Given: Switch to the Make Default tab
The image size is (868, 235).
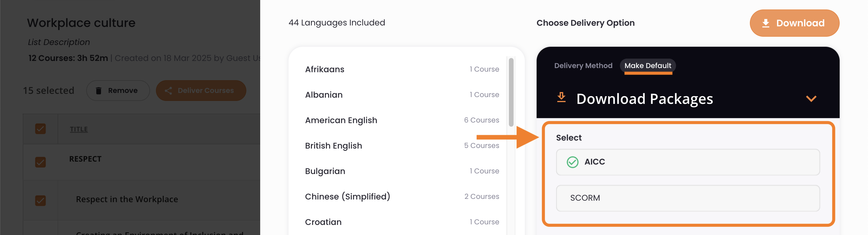Looking at the screenshot, I should click(647, 66).
